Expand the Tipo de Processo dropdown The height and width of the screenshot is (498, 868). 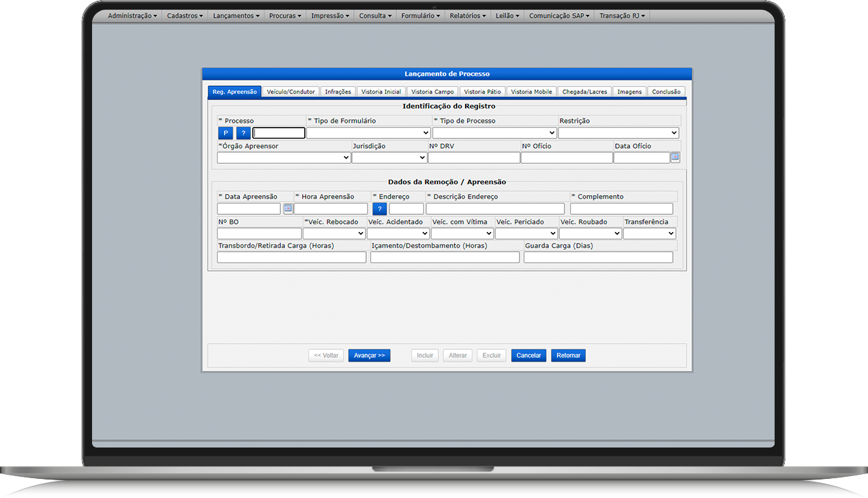[494, 133]
